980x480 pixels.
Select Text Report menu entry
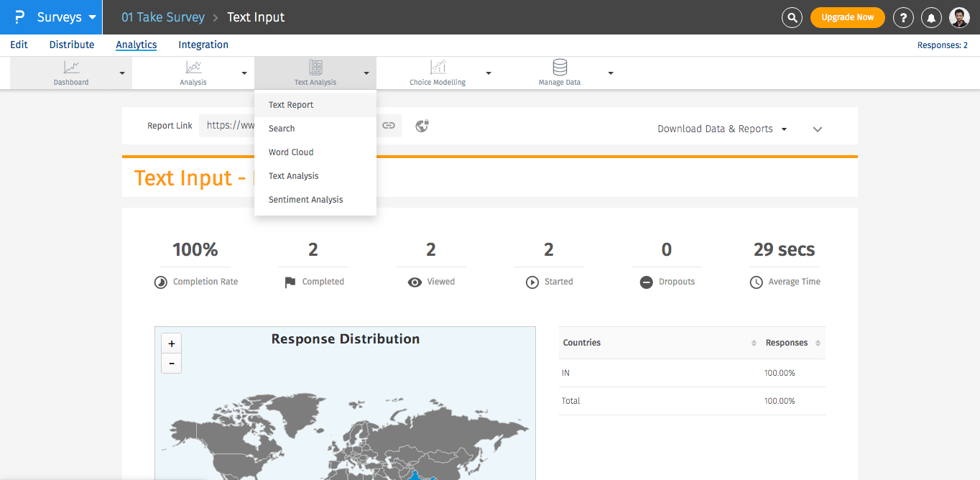291,105
